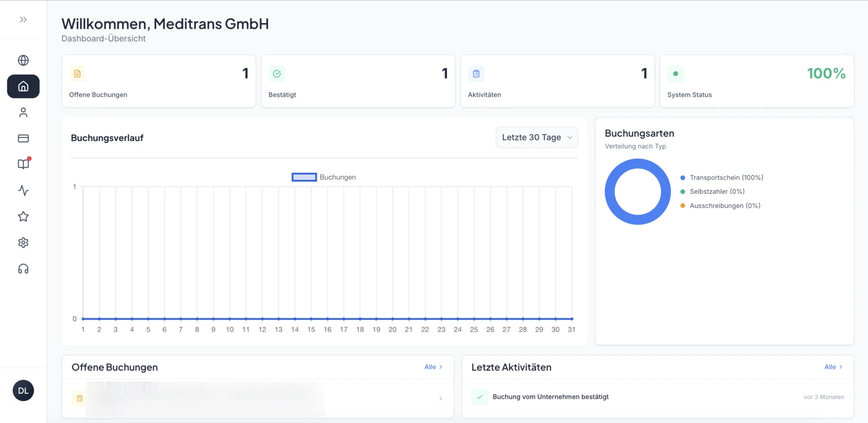Image resolution: width=868 pixels, height=423 pixels.
Task: Open the credit card payments icon
Action: pyautogui.click(x=23, y=138)
